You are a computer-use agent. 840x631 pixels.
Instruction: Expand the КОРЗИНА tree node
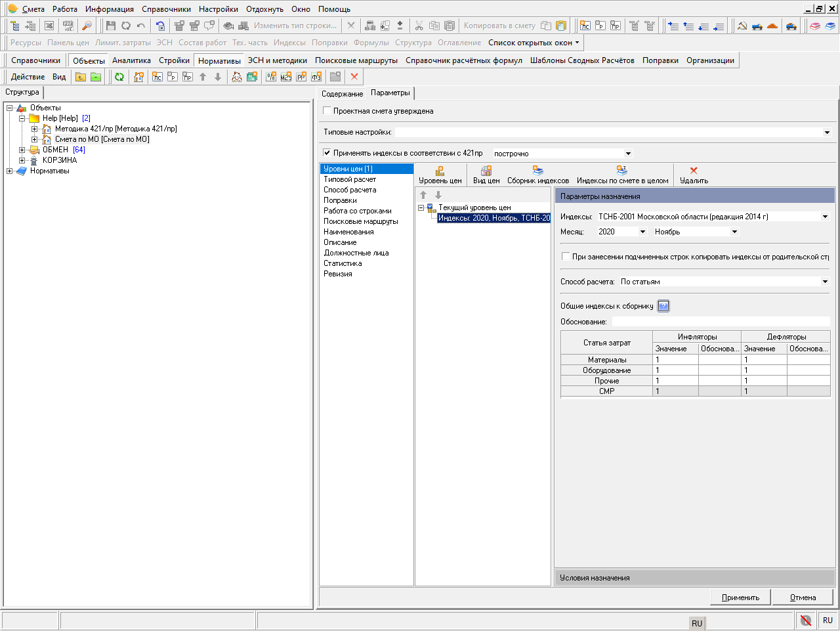coord(22,160)
